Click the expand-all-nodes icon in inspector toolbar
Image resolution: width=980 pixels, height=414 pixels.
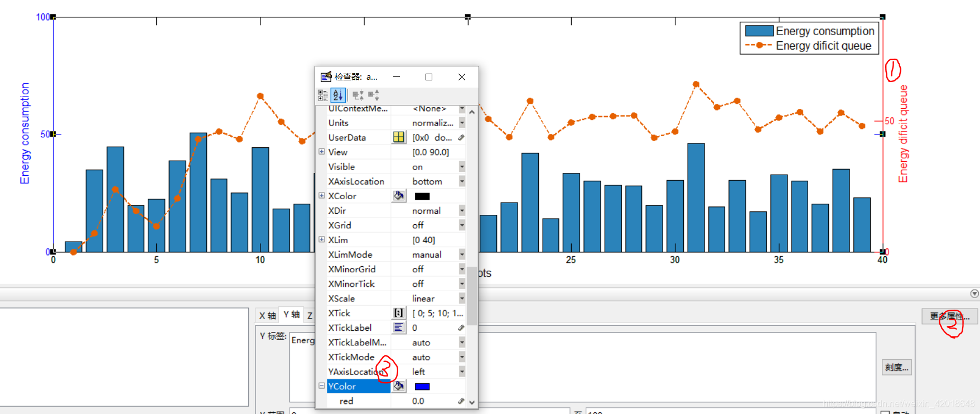coord(358,95)
